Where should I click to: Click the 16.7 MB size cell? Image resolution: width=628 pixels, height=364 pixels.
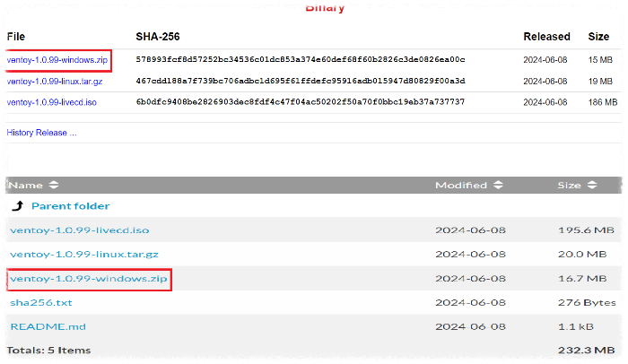click(582, 278)
